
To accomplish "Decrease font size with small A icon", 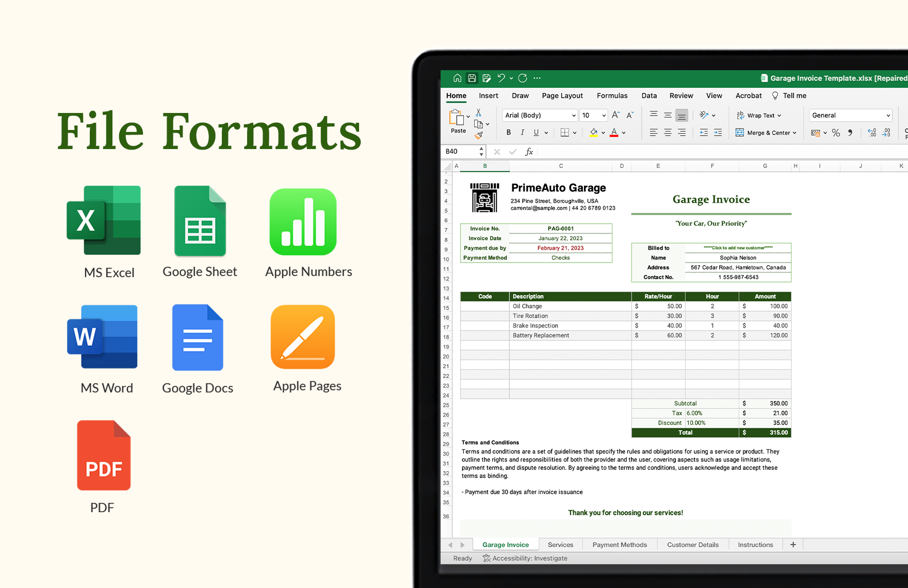I will pyautogui.click(x=630, y=115).
